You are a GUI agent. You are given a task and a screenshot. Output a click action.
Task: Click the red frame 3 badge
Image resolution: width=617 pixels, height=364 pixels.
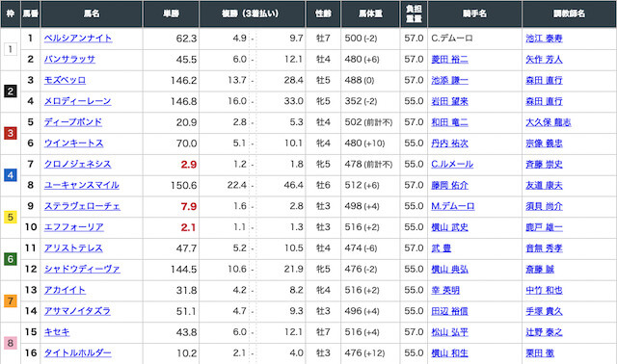pyautogui.click(x=11, y=133)
